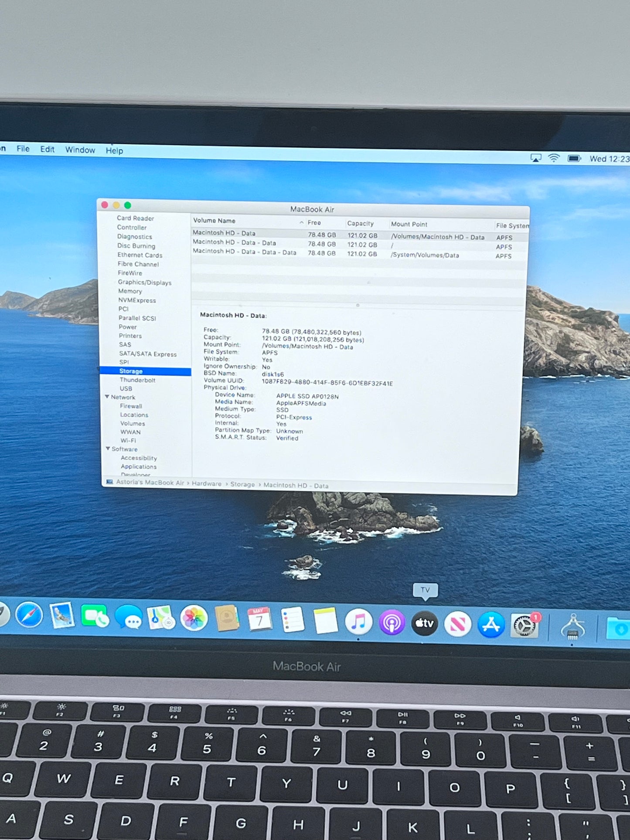
Task: Open Photos app in the Dock
Action: [x=194, y=618]
